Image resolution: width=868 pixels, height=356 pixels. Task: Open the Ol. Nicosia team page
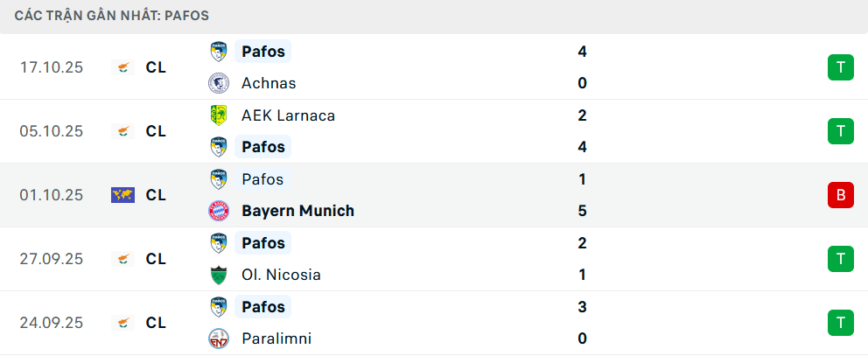pyautogui.click(x=281, y=275)
